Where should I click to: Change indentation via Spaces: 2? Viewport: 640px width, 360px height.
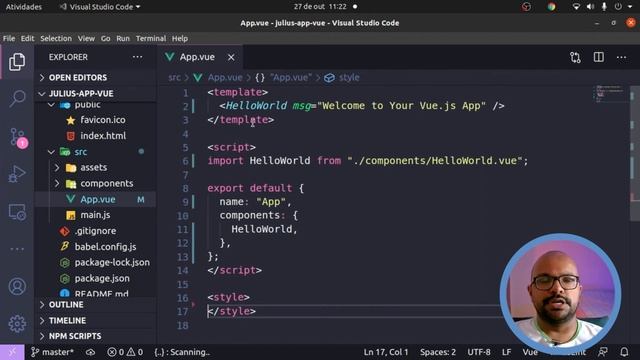(438, 352)
